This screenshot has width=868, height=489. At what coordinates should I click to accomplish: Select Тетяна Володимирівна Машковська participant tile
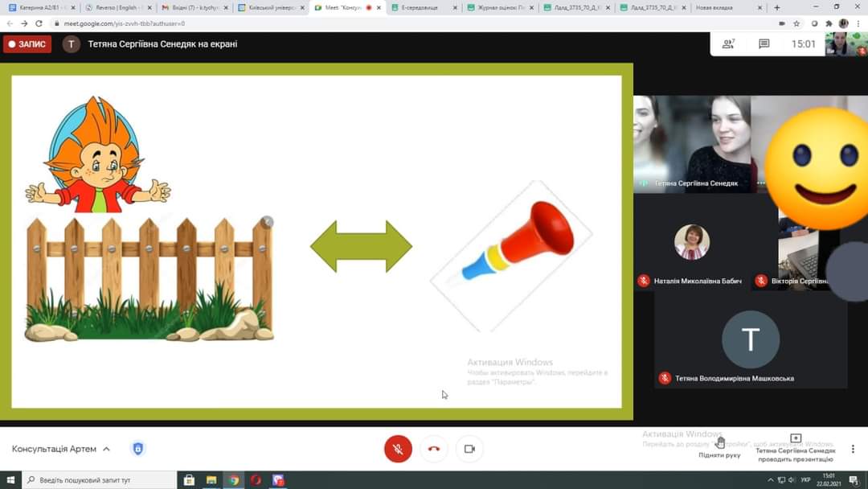point(751,339)
